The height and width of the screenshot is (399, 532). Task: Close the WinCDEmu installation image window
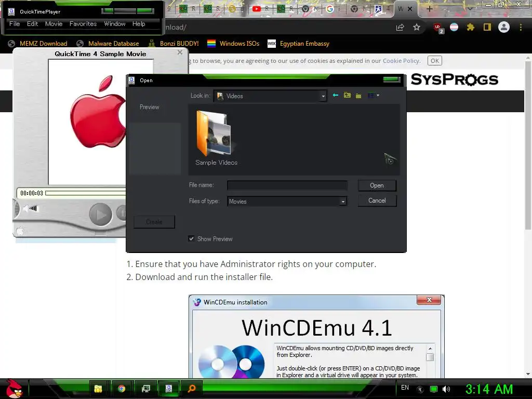[429, 300]
